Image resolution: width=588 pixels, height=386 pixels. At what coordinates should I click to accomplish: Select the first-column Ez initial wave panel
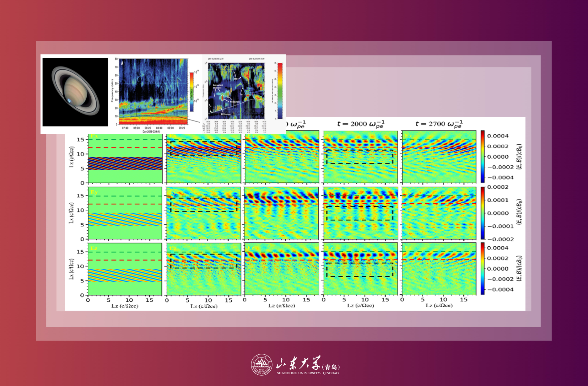pos(125,269)
